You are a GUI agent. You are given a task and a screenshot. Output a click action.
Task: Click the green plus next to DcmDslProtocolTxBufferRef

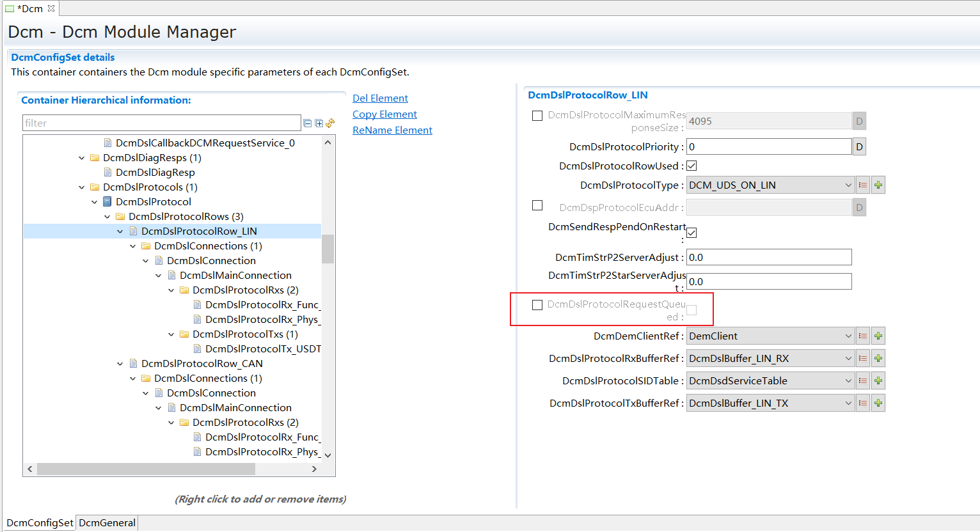pyautogui.click(x=878, y=403)
